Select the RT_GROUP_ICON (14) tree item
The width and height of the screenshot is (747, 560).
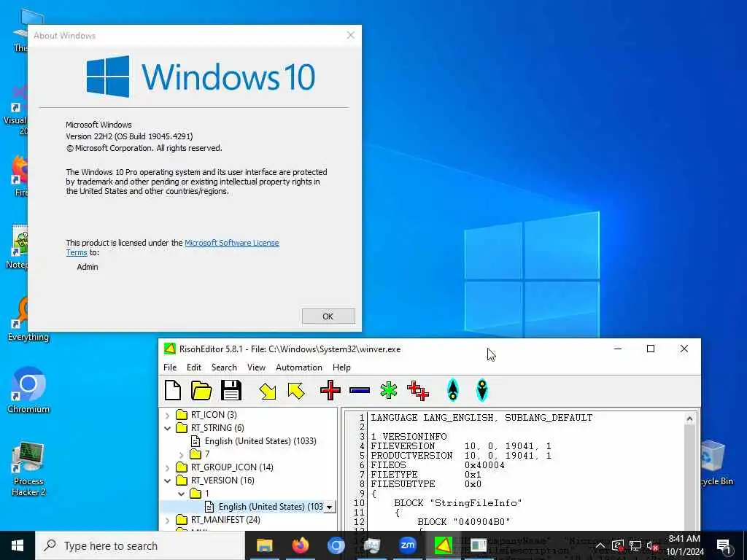click(x=225, y=467)
